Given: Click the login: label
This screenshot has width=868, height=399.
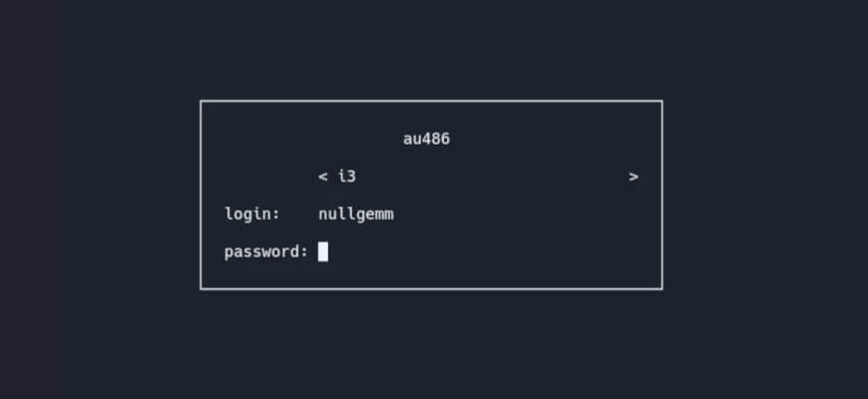Looking at the screenshot, I should tap(252, 214).
